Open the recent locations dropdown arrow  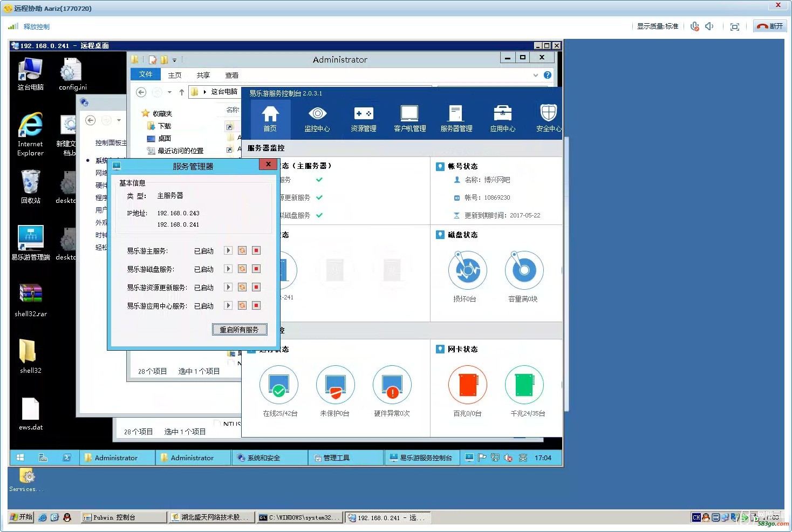pyautogui.click(x=169, y=92)
